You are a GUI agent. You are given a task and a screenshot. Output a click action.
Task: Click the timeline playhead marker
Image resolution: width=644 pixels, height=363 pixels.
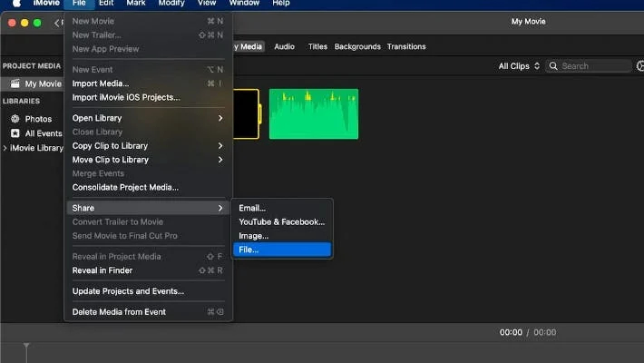[26, 347]
